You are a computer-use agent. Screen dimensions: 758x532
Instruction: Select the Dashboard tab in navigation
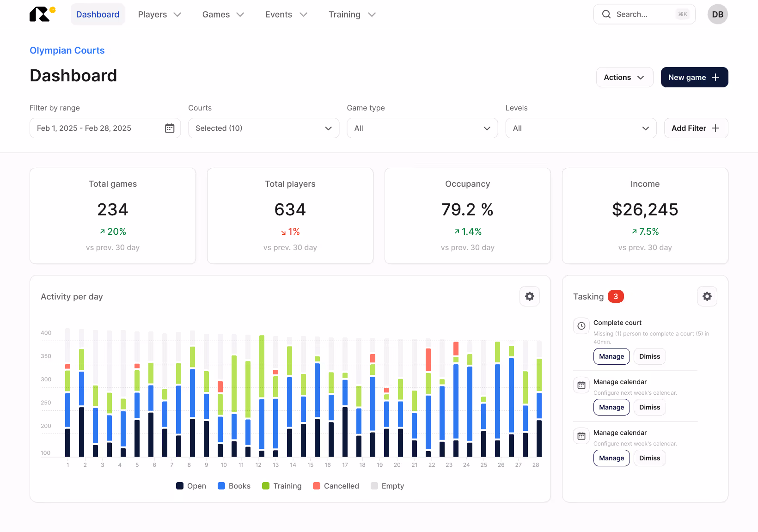coord(98,14)
